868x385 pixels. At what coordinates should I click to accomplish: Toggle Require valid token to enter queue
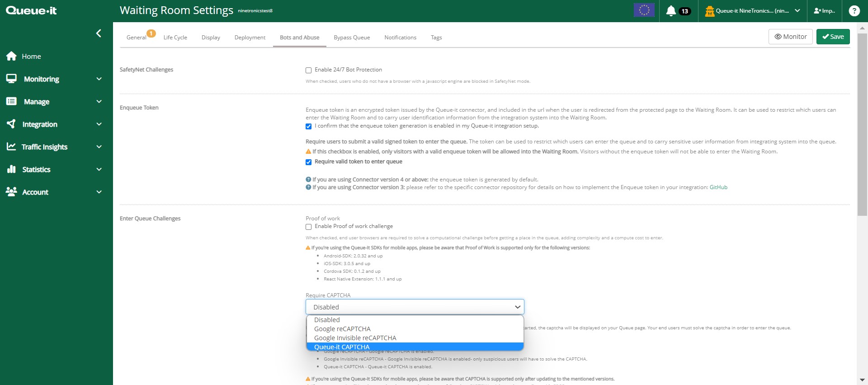pyautogui.click(x=308, y=162)
